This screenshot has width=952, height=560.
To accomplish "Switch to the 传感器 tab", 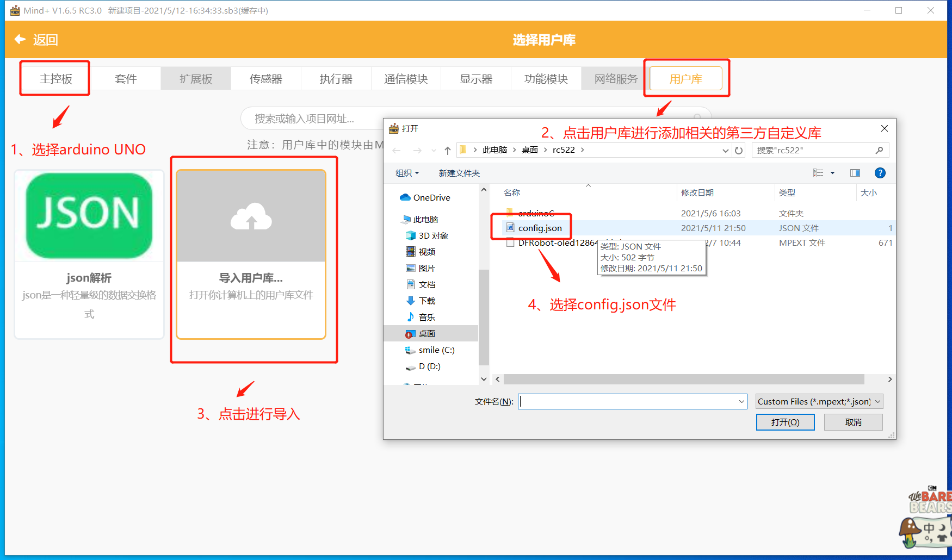I will tap(266, 79).
